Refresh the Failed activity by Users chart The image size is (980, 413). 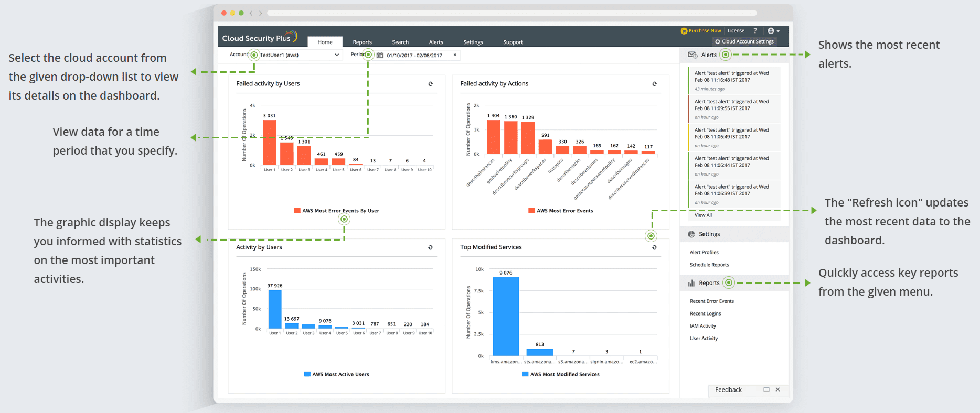pyautogui.click(x=430, y=84)
